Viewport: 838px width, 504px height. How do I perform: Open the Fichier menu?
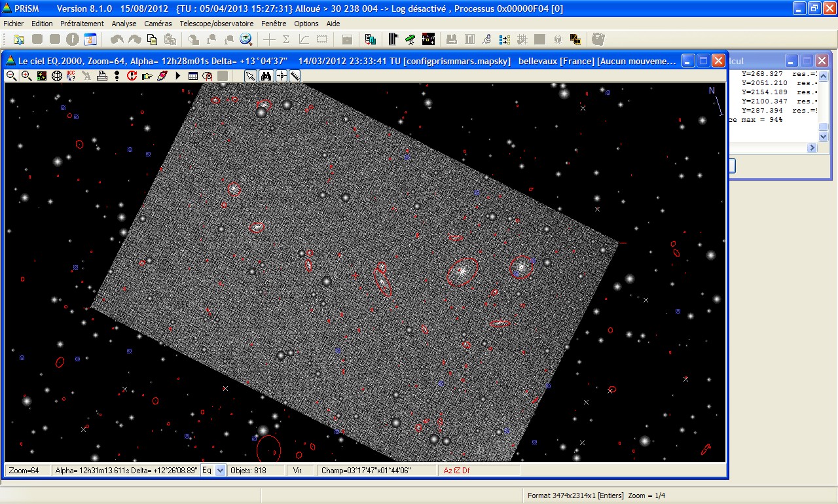click(x=13, y=24)
